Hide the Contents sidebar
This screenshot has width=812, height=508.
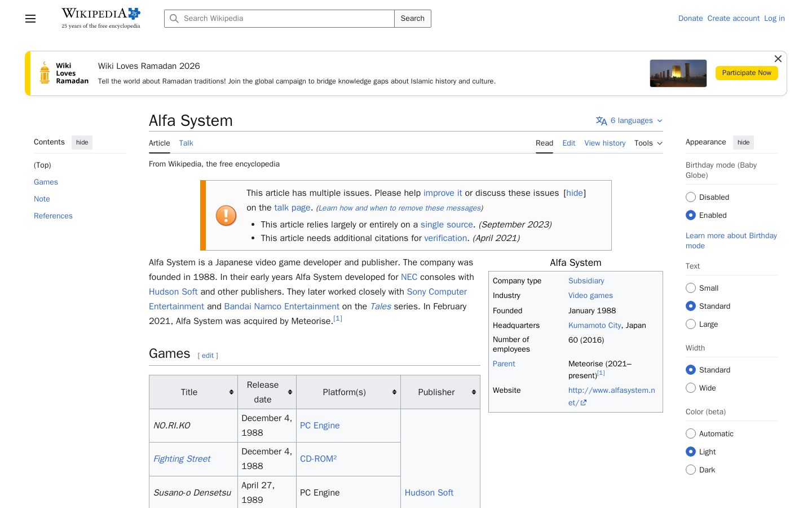click(82, 142)
